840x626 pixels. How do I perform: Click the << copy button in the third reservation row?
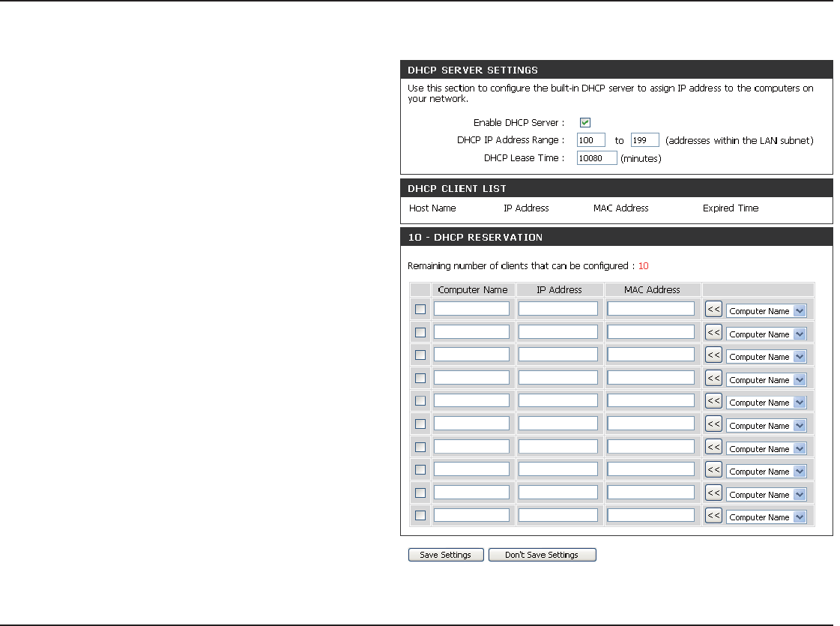(713, 355)
